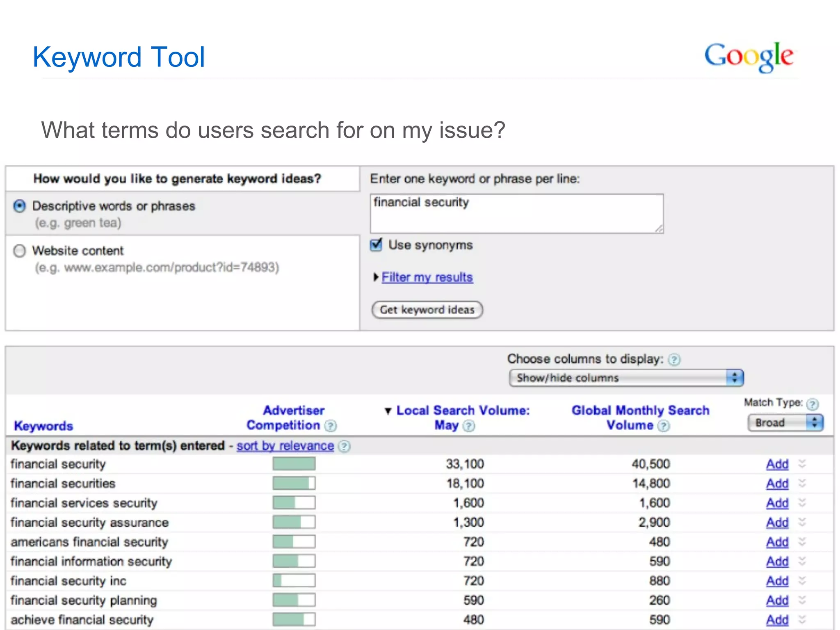This screenshot has width=840, height=630.
Task: Expand Filter my results triangle
Action: point(376,277)
